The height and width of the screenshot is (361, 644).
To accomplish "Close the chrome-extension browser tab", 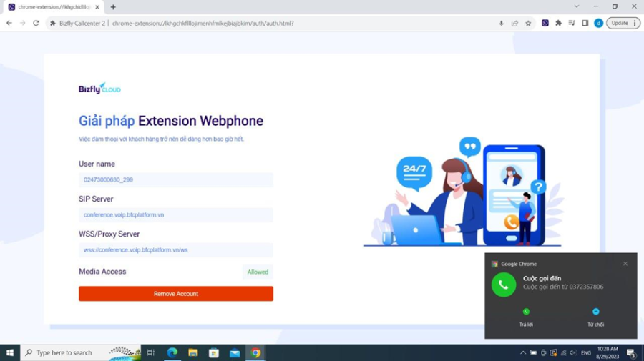I will [x=97, y=7].
